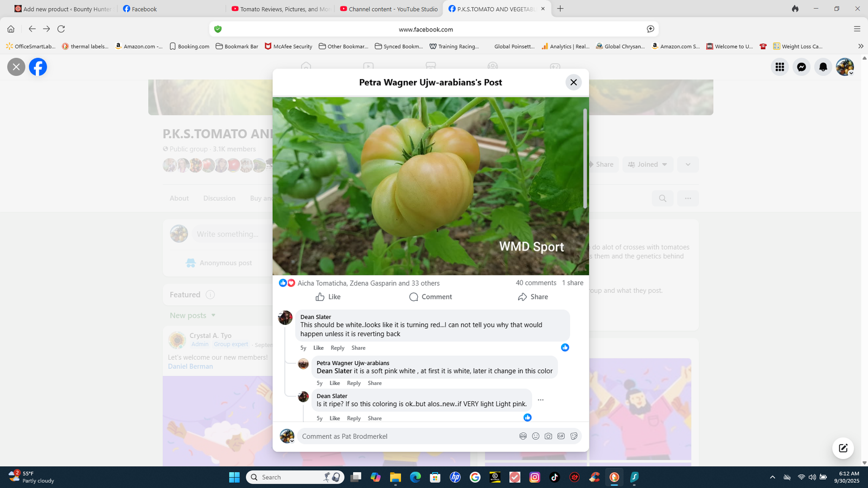868x488 pixels.
Task: Open Messenger from the top bar
Action: pos(801,67)
